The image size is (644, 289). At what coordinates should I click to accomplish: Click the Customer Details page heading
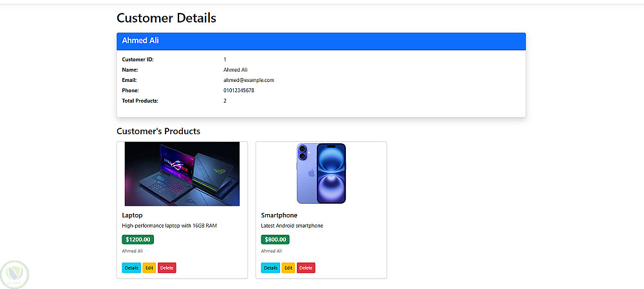click(x=166, y=18)
